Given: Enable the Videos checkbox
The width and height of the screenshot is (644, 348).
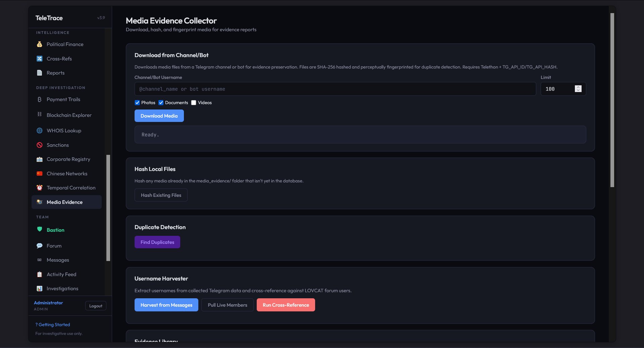Looking at the screenshot, I should point(194,103).
